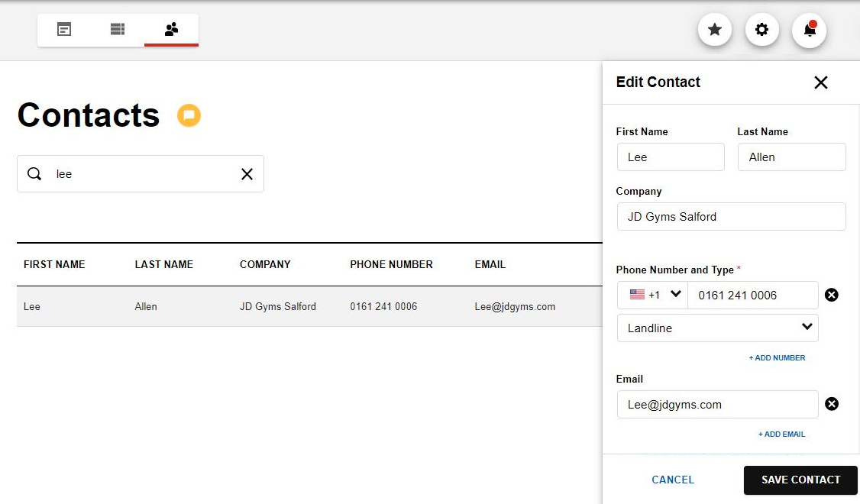Edit the Email input field
This screenshot has height=504, width=860.
(x=717, y=405)
